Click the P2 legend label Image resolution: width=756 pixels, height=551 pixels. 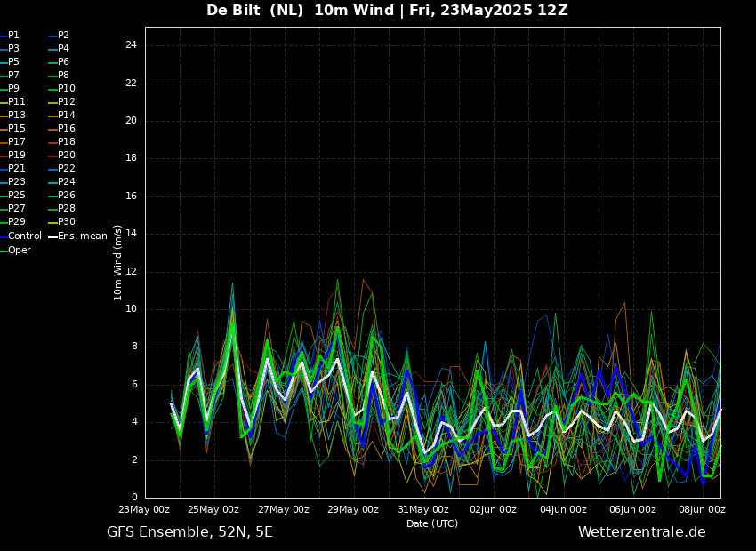coord(64,36)
